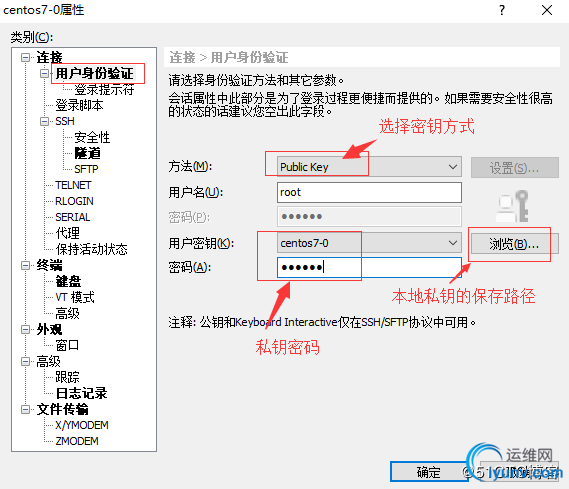Select 外观 category in tree
The height and width of the screenshot is (489, 569).
click(49, 329)
